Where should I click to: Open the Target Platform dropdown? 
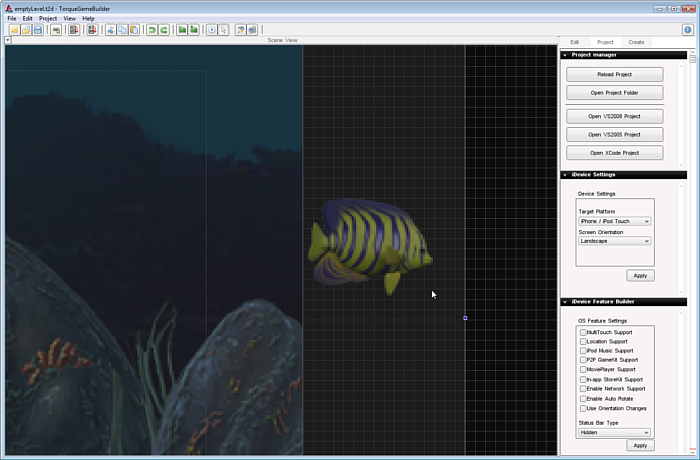(614, 221)
